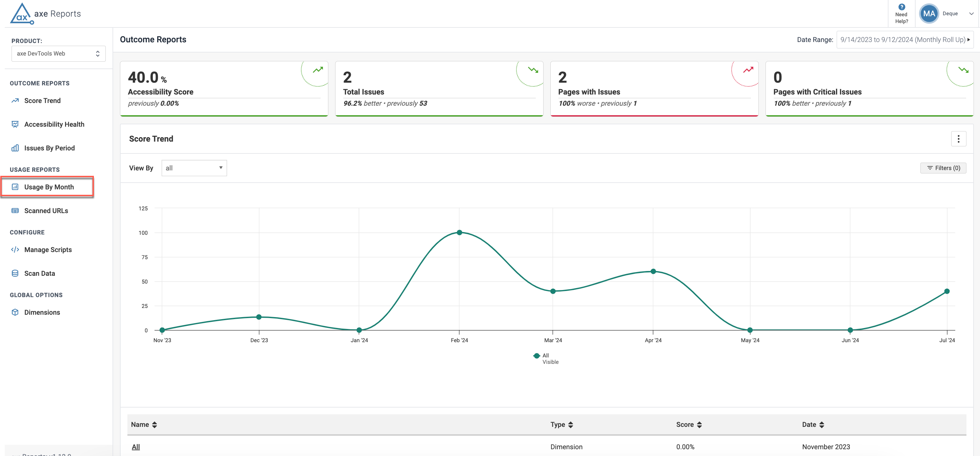Open the View By all dropdown
Viewport: 980px width, 456px height.
coord(194,168)
